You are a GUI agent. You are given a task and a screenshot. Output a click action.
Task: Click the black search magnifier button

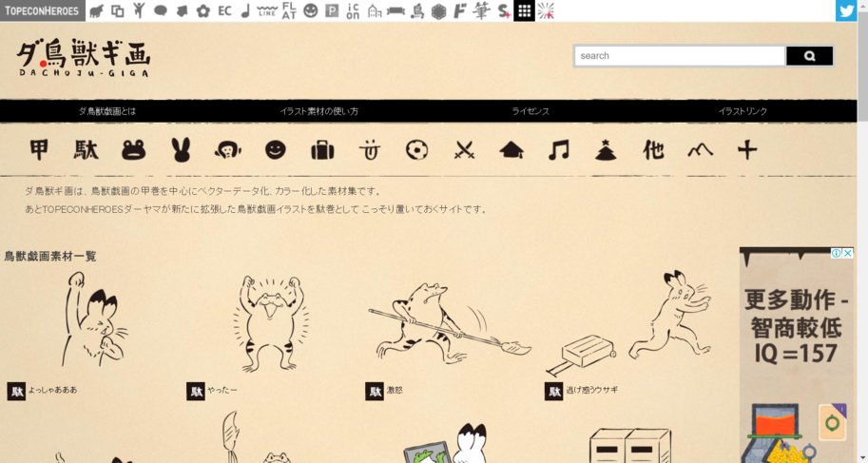809,56
